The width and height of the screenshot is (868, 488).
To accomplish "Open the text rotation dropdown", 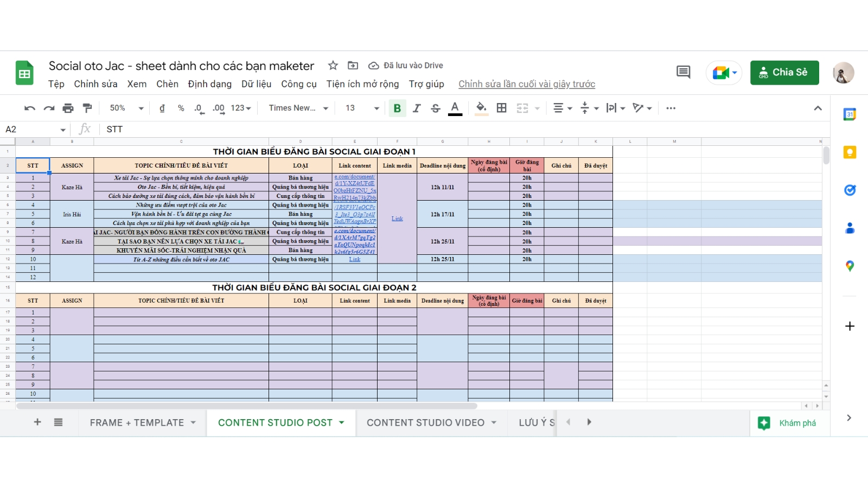I will pos(642,108).
